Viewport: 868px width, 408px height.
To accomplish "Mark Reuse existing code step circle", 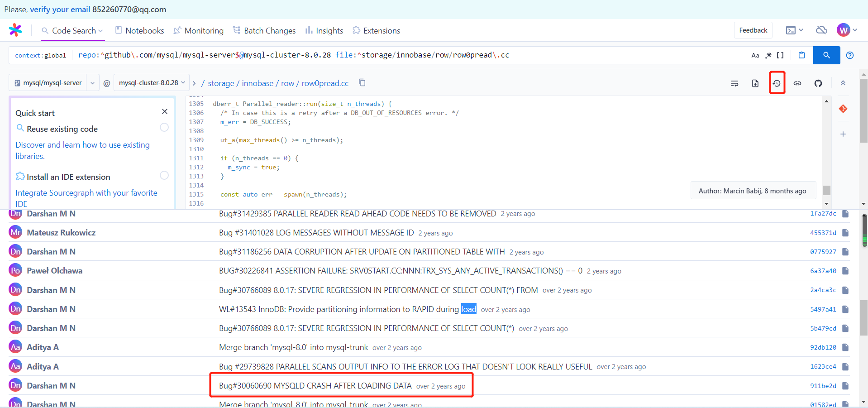I will [164, 128].
